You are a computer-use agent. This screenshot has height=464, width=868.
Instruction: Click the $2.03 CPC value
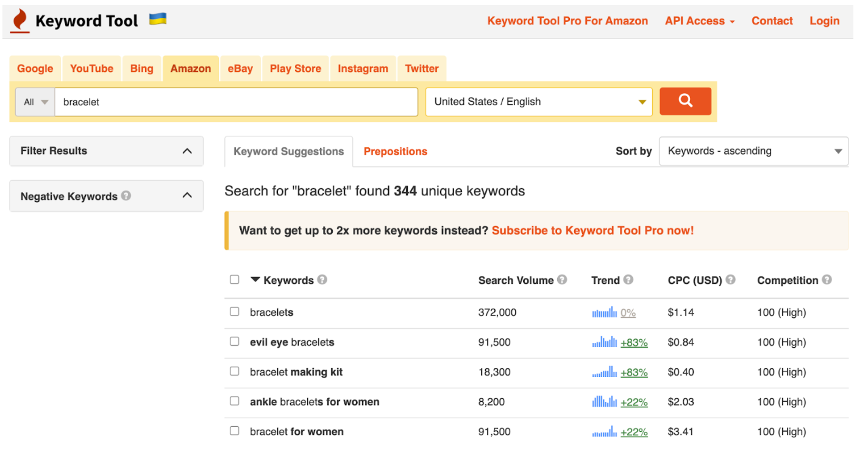tap(681, 402)
